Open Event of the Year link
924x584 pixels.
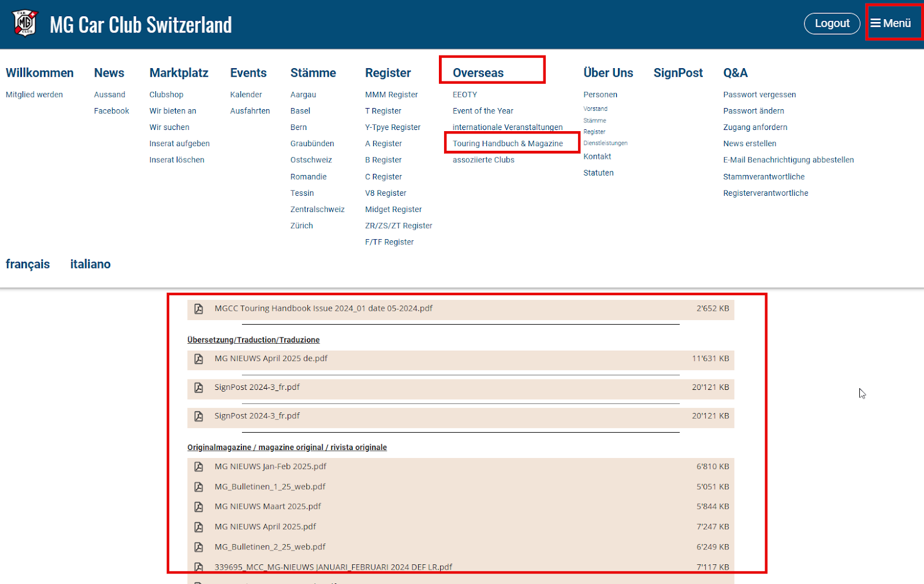pos(483,111)
